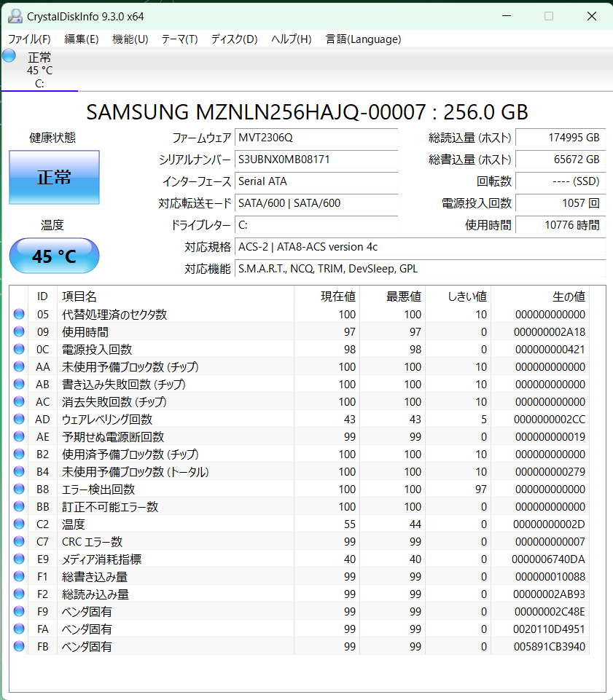The height and width of the screenshot is (700, 613).
Task: Click the serial number field S3UBNX0MB08171
Action: 316,160
